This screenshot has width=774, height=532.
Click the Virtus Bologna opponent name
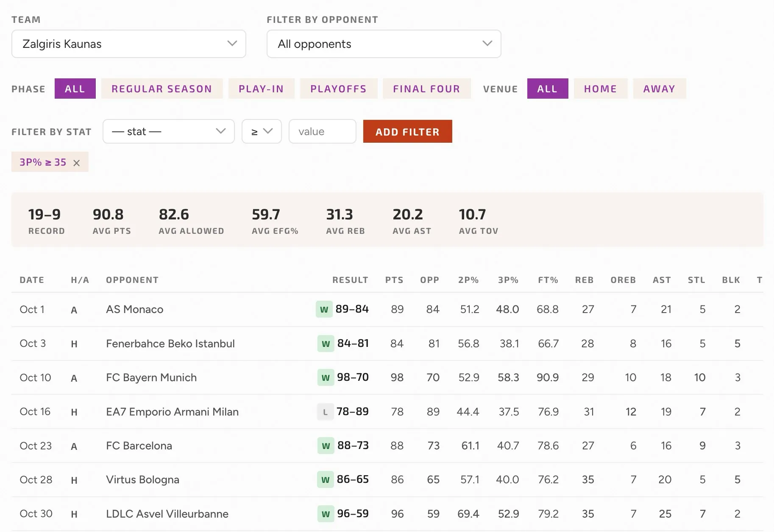pos(142,479)
